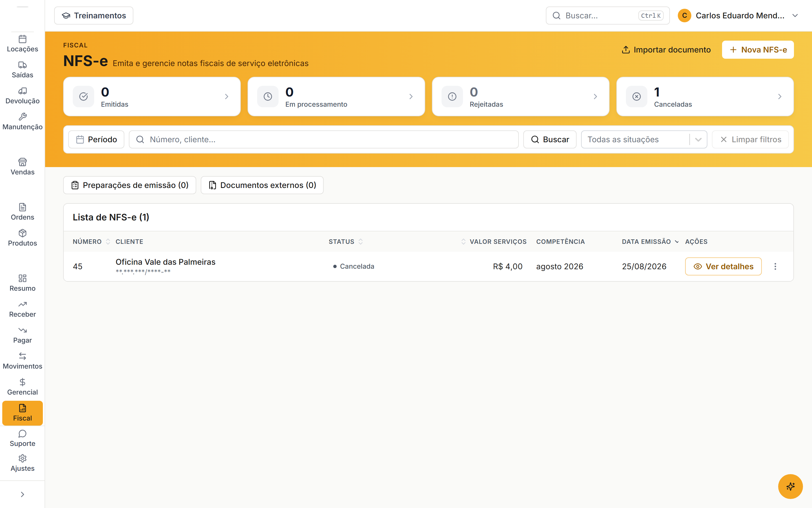Open Ajustes gear icon
This screenshot has height=508, width=812.
[x=23, y=458]
